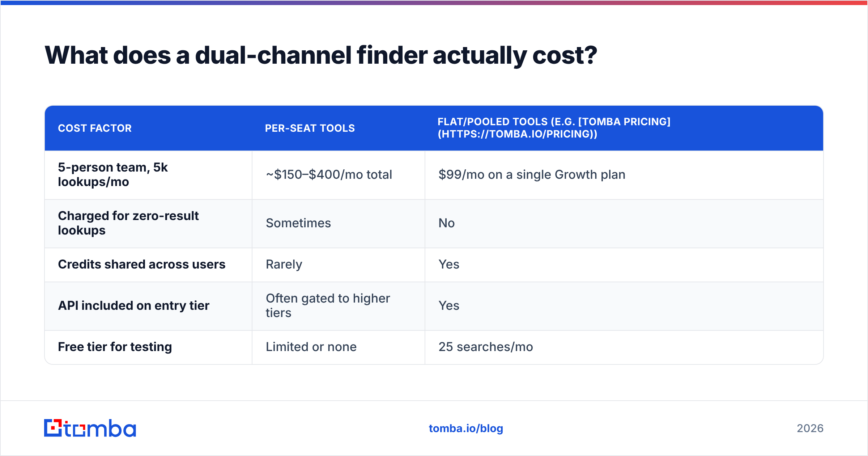This screenshot has width=868, height=456.
Task: Open the tomba.io/blog link
Action: pyautogui.click(x=466, y=428)
